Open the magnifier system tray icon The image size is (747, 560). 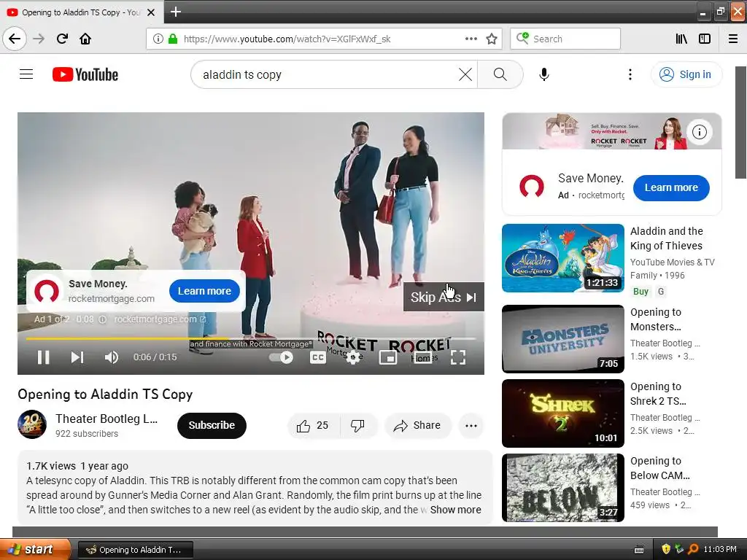693,550
